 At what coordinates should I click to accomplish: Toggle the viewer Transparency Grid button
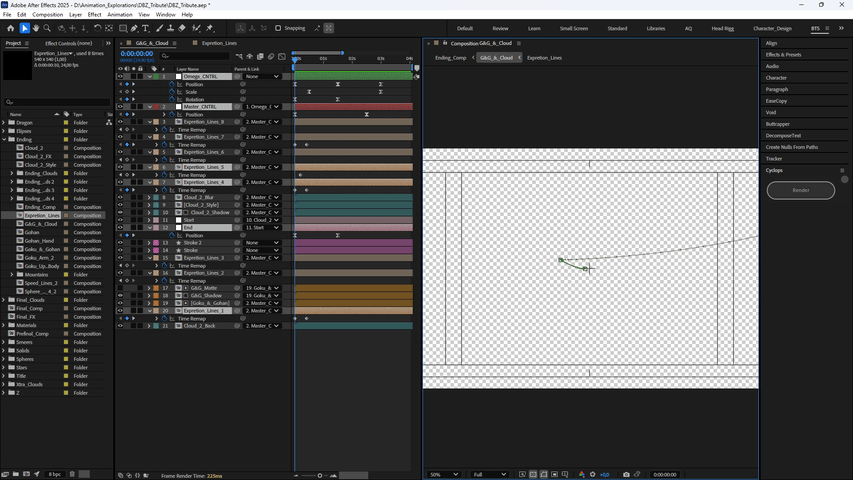pyautogui.click(x=533, y=475)
